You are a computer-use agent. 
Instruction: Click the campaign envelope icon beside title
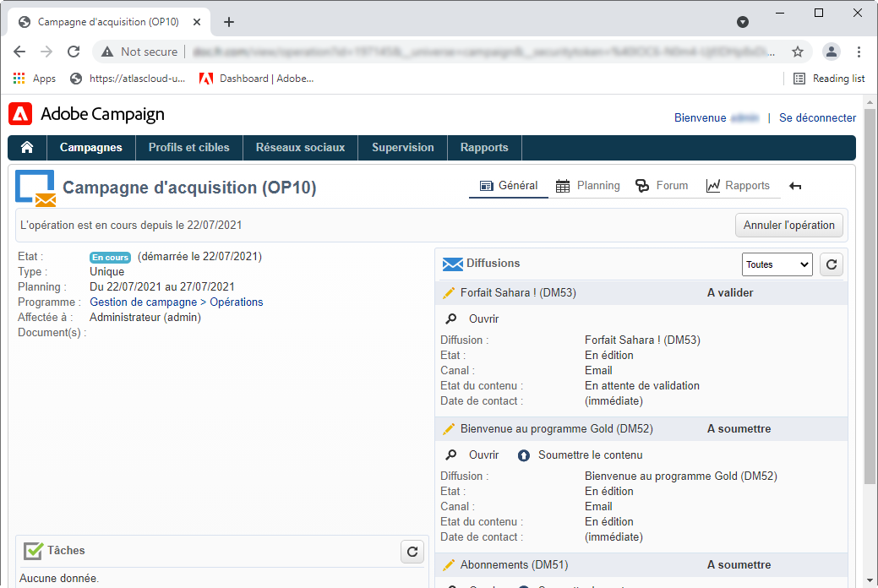point(35,188)
